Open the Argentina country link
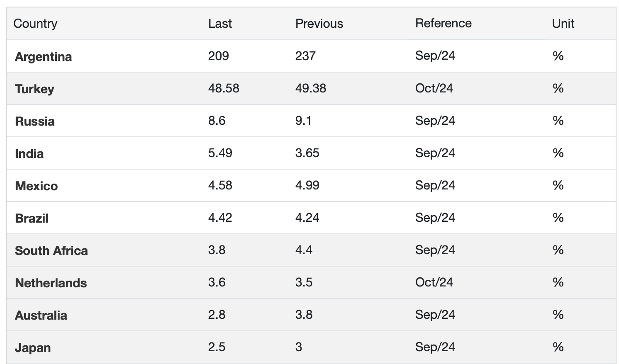 coord(43,56)
